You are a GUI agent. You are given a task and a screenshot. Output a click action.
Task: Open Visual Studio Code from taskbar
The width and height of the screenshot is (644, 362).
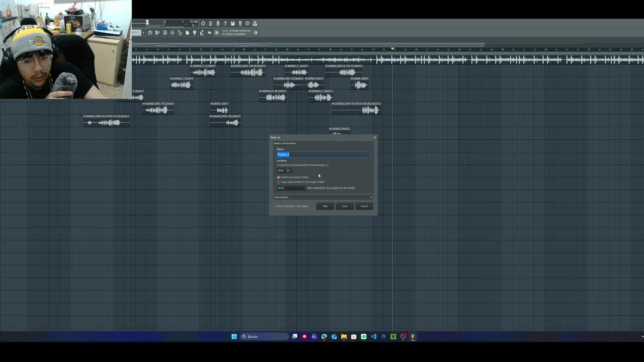(x=373, y=336)
